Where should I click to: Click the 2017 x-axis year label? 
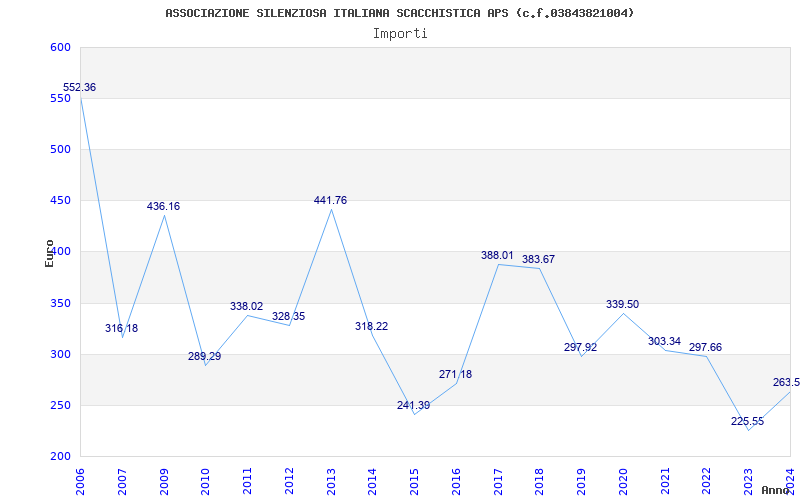coord(497,480)
